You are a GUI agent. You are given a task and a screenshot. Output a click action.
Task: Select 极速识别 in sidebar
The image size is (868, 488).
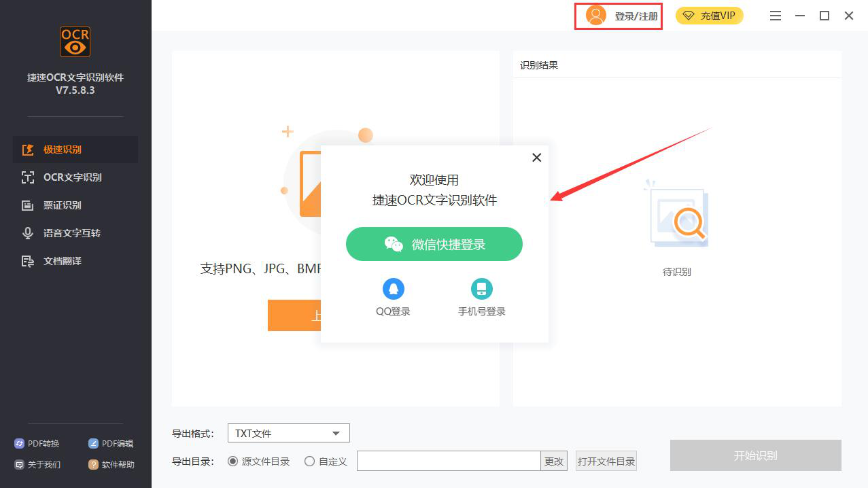pos(75,150)
